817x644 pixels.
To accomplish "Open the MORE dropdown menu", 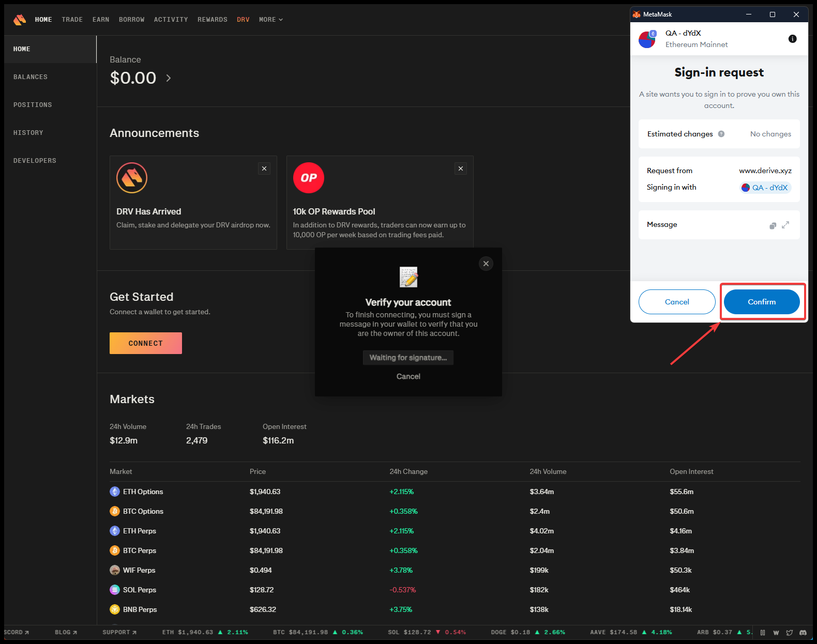I will pyautogui.click(x=270, y=20).
